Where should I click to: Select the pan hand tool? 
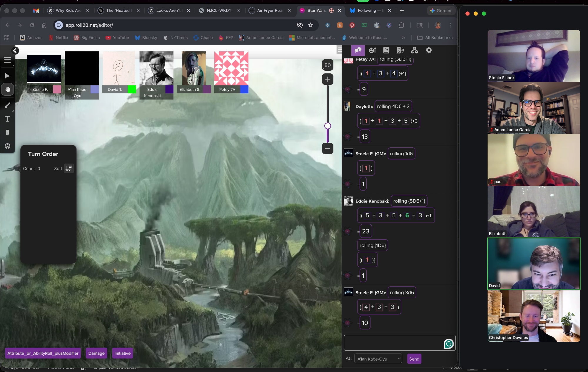(x=8, y=90)
